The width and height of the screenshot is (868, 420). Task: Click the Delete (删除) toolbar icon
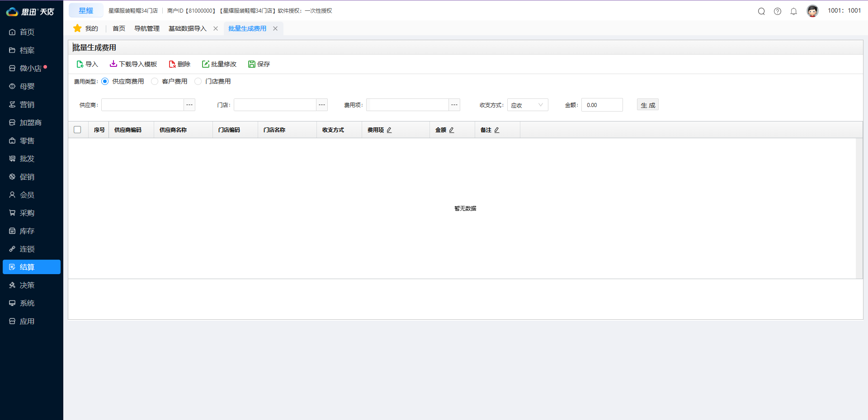click(x=172, y=64)
